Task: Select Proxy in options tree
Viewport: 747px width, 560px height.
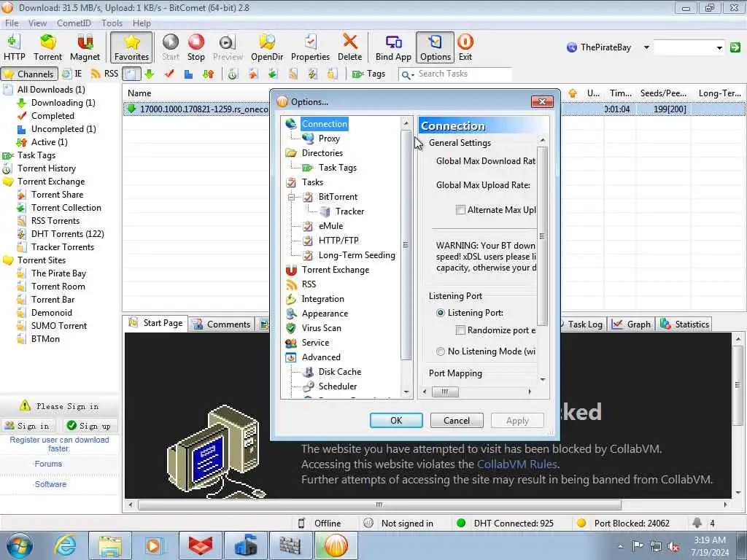Action: tap(329, 139)
